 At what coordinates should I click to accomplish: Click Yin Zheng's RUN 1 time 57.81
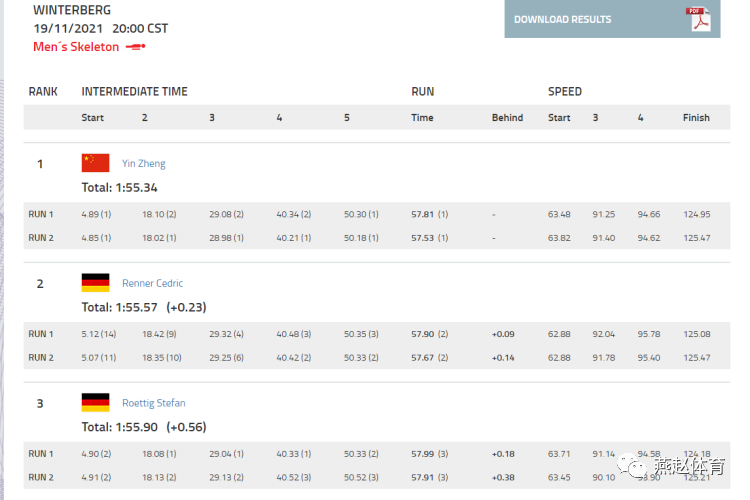422,214
